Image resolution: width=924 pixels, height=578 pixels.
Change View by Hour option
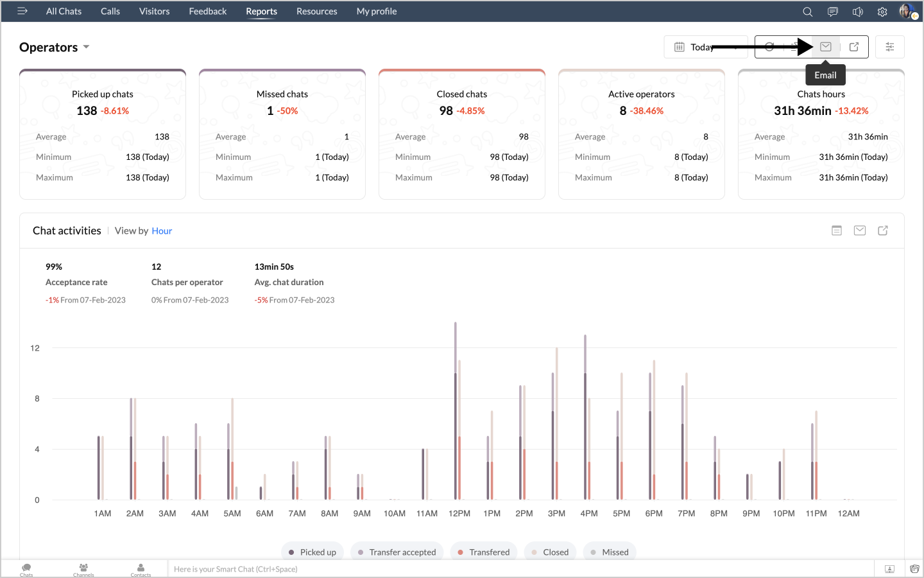[x=162, y=231]
